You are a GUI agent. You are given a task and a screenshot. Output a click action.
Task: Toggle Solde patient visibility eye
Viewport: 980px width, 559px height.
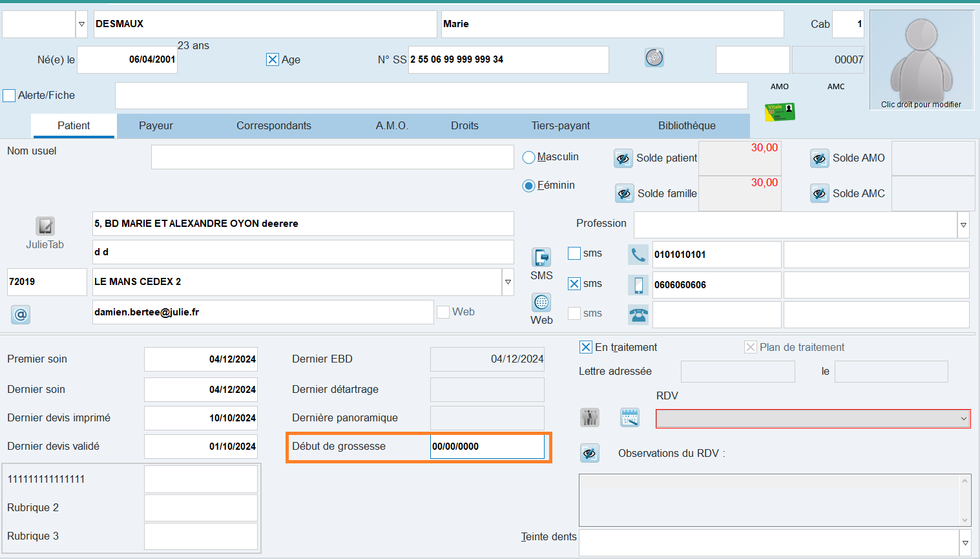click(x=623, y=158)
